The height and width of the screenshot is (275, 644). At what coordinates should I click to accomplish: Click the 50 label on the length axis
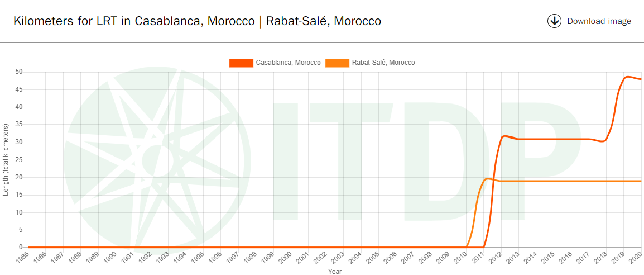click(x=18, y=72)
